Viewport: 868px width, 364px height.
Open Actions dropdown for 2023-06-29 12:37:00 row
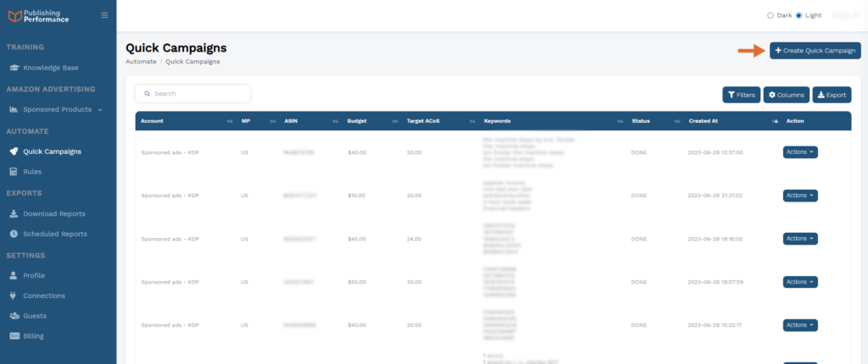[800, 152]
